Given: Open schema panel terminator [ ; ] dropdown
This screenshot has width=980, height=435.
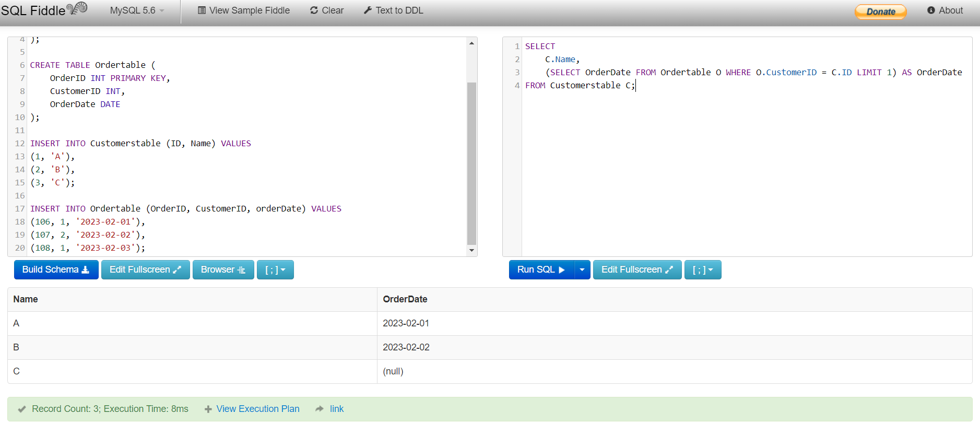Looking at the screenshot, I should [275, 269].
